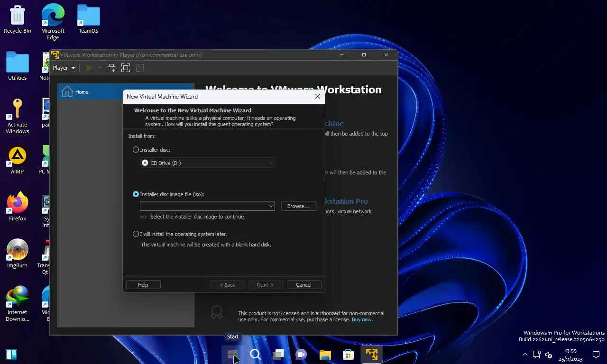Open the TeamOS folder icon
Viewport: 607px width, 364px height.
pyautogui.click(x=88, y=20)
